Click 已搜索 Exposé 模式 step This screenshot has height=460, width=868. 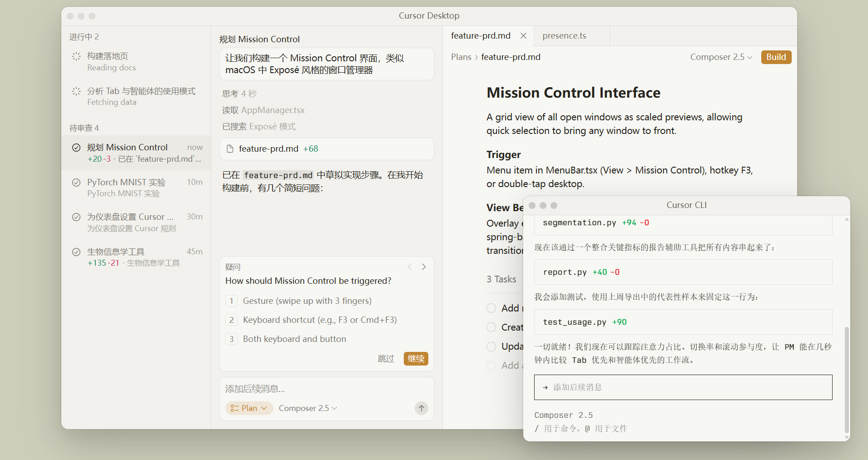[x=259, y=127]
